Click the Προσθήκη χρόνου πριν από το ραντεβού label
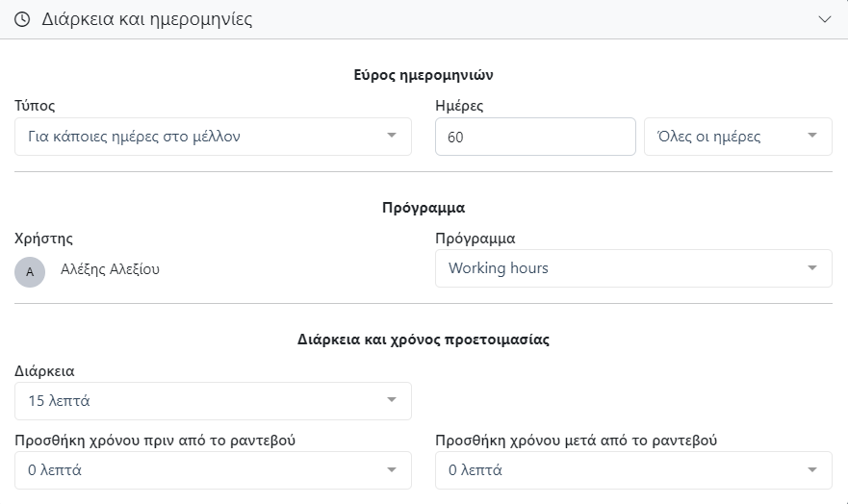The width and height of the screenshot is (848, 504). pyautogui.click(x=155, y=441)
